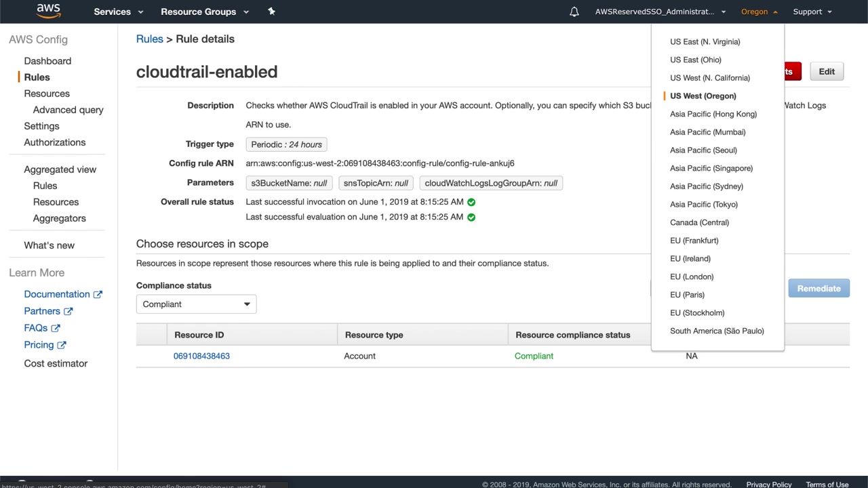The height and width of the screenshot is (488, 868).
Task: Click the Pricing external link icon
Action: pos(62,345)
